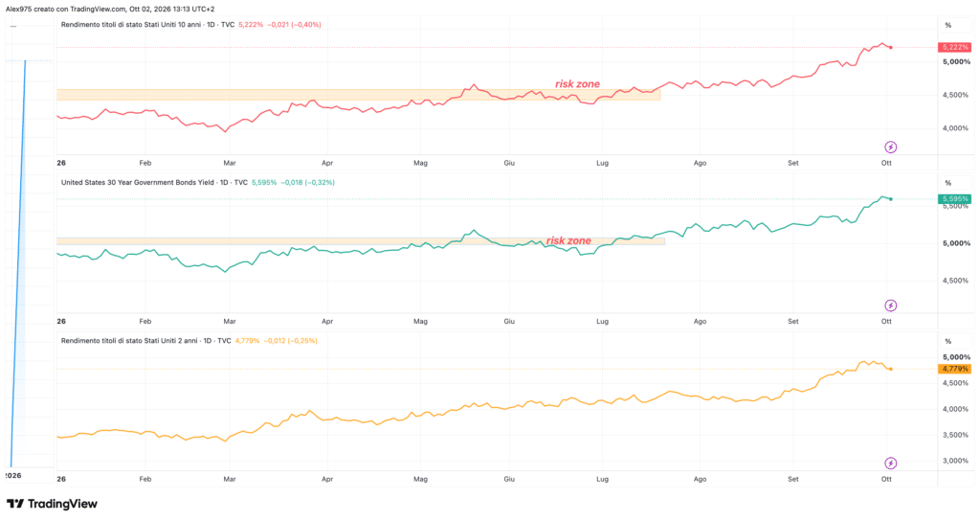Click the Set label on 2-year chart time axis

click(x=793, y=479)
